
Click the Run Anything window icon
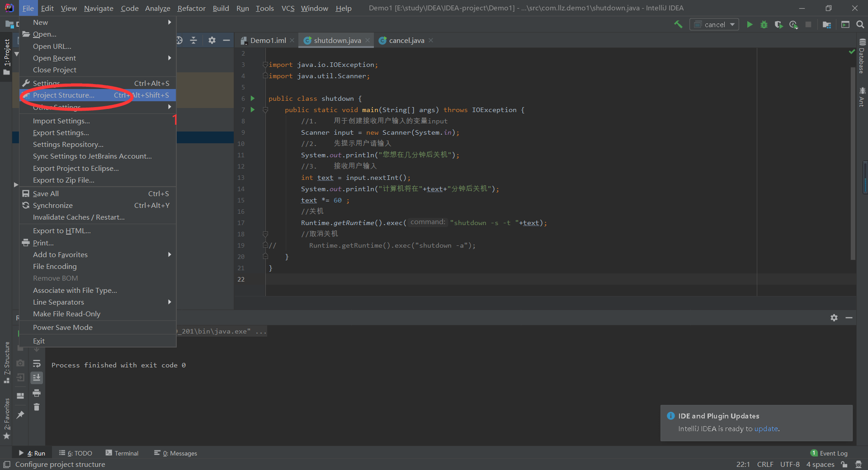click(845, 24)
